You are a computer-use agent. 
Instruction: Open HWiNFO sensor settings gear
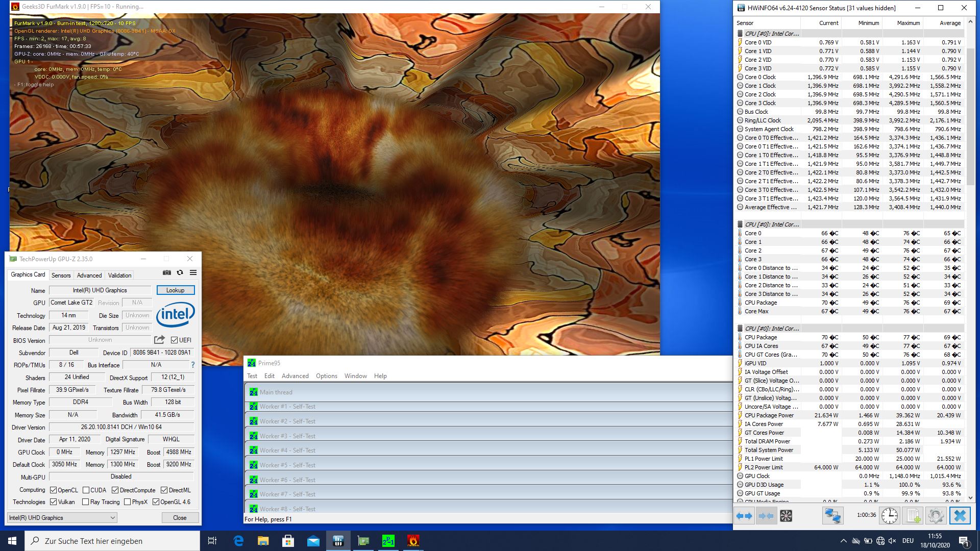936,516
